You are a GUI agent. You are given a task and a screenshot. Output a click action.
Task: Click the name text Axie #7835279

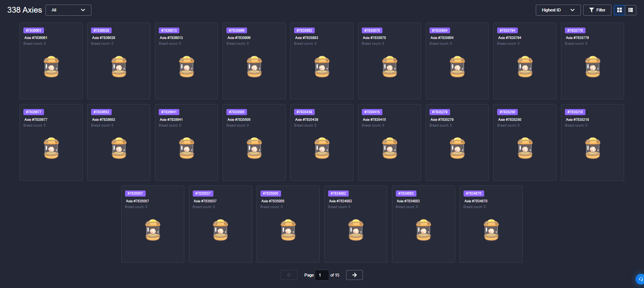(x=441, y=120)
